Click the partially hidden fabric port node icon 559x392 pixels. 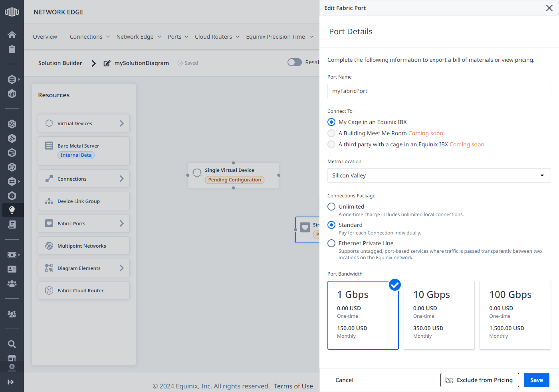[305, 227]
